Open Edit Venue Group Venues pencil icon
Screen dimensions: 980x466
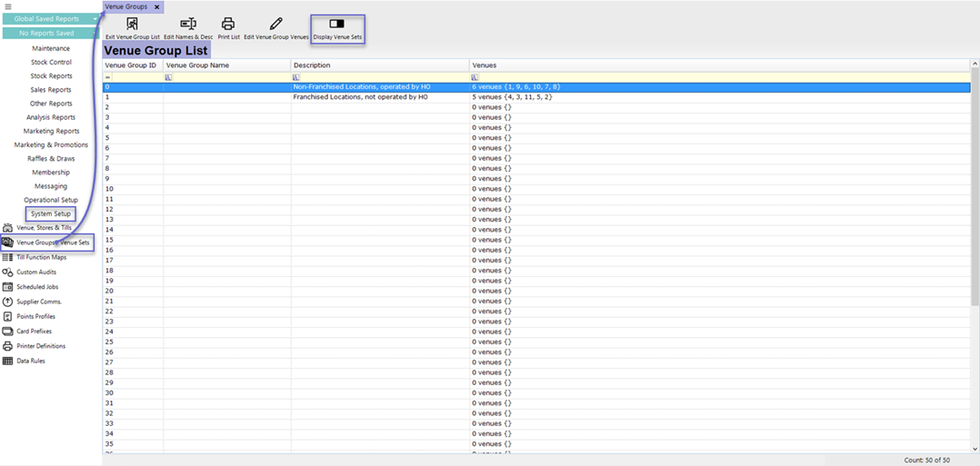pyautogui.click(x=276, y=25)
